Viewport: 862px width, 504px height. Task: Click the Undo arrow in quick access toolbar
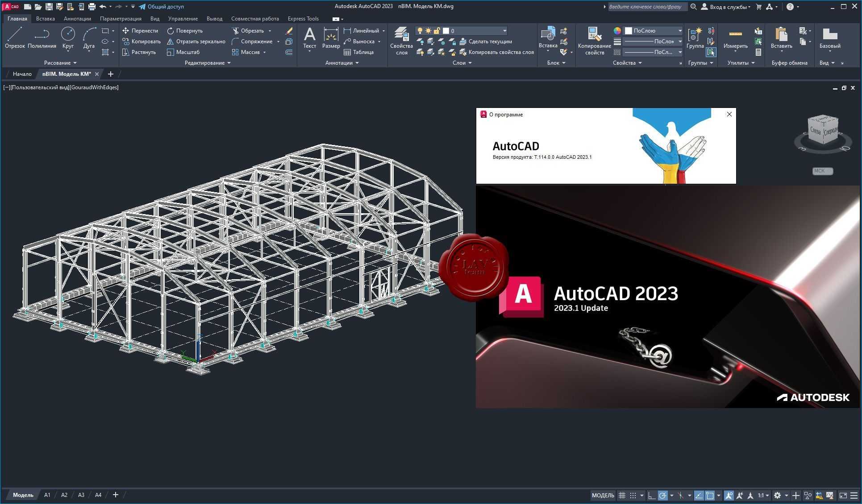(103, 7)
